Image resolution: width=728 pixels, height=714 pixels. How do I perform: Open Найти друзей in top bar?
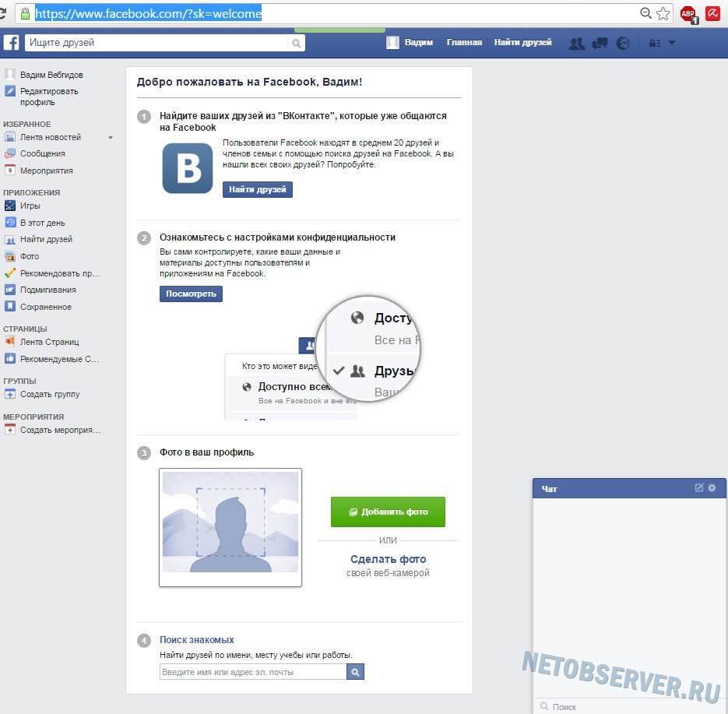click(x=522, y=43)
